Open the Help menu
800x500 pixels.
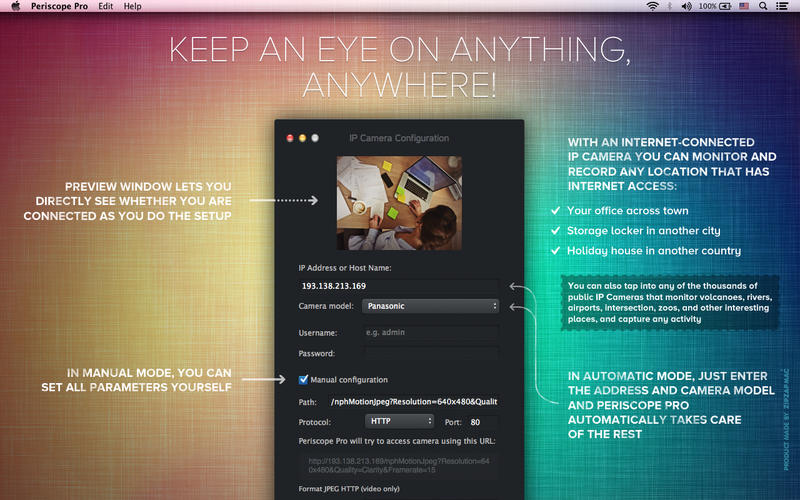pos(132,6)
